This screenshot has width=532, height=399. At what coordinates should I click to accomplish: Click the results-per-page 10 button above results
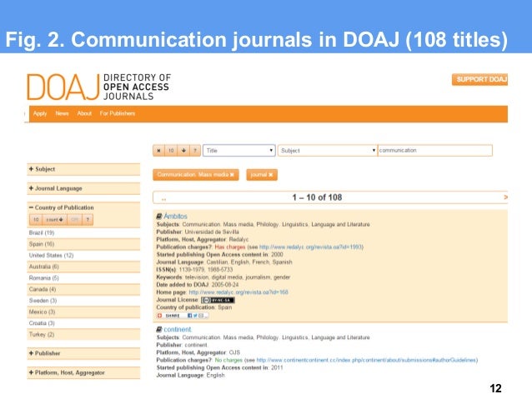tap(171, 151)
